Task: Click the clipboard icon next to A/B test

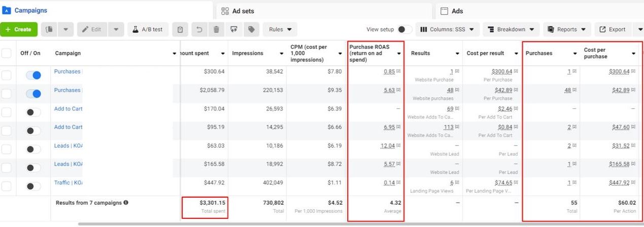Action: tap(180, 29)
